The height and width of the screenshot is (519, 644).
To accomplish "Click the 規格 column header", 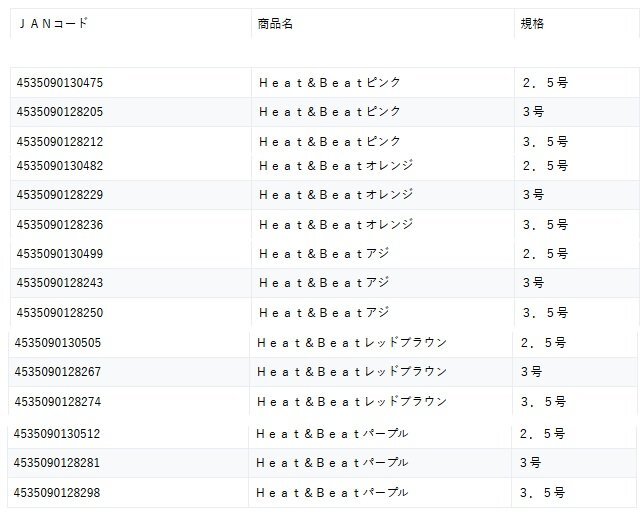I will [x=532, y=23].
